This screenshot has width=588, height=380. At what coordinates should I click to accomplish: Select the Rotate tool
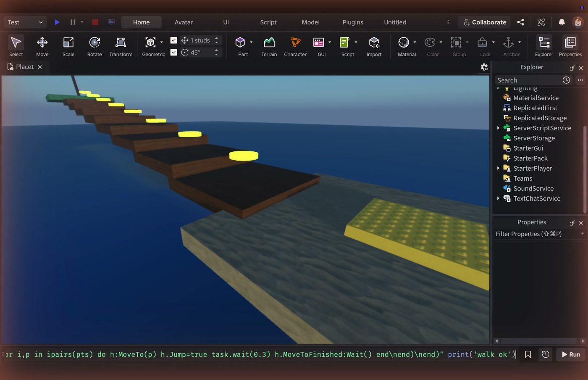(94, 46)
